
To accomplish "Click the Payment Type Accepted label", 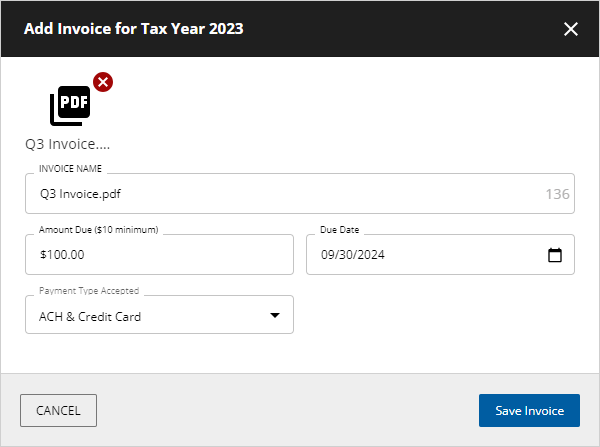I will click(89, 291).
